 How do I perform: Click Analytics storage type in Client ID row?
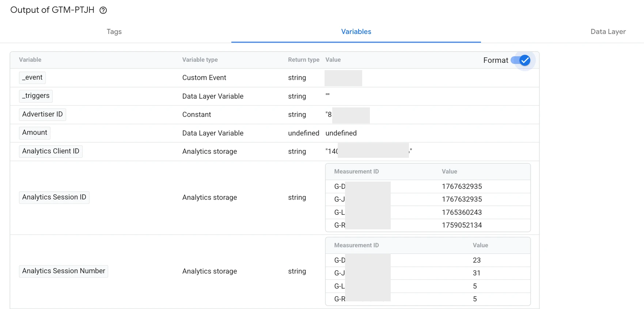pos(209,152)
